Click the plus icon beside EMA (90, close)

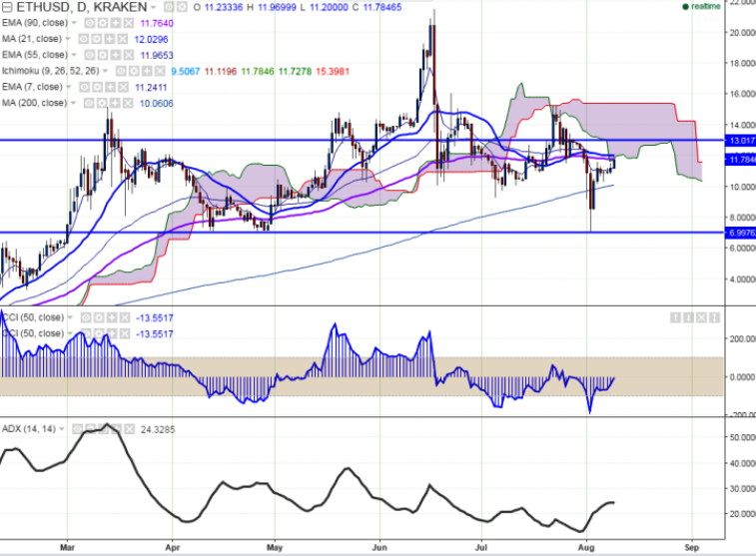(x=116, y=22)
